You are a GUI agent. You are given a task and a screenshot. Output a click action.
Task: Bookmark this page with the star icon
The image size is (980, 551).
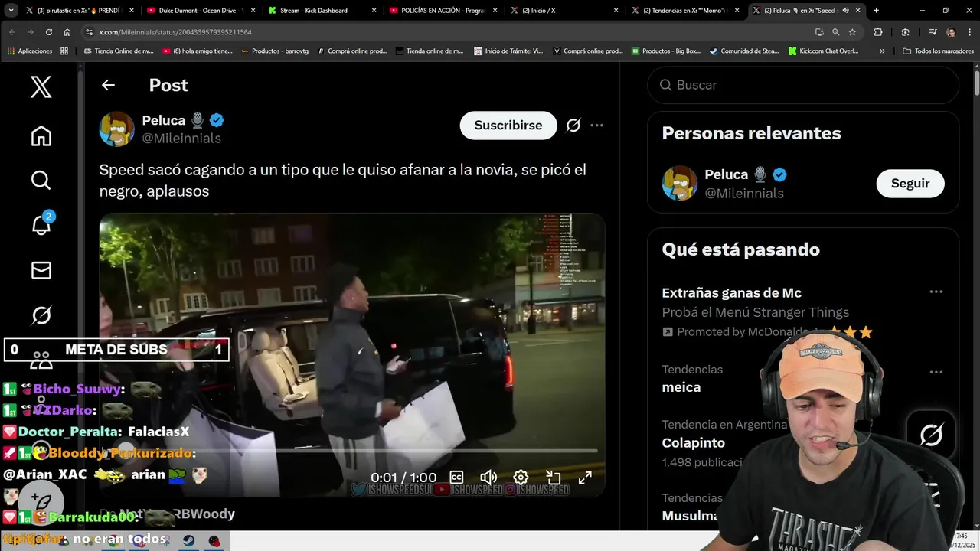(x=852, y=32)
